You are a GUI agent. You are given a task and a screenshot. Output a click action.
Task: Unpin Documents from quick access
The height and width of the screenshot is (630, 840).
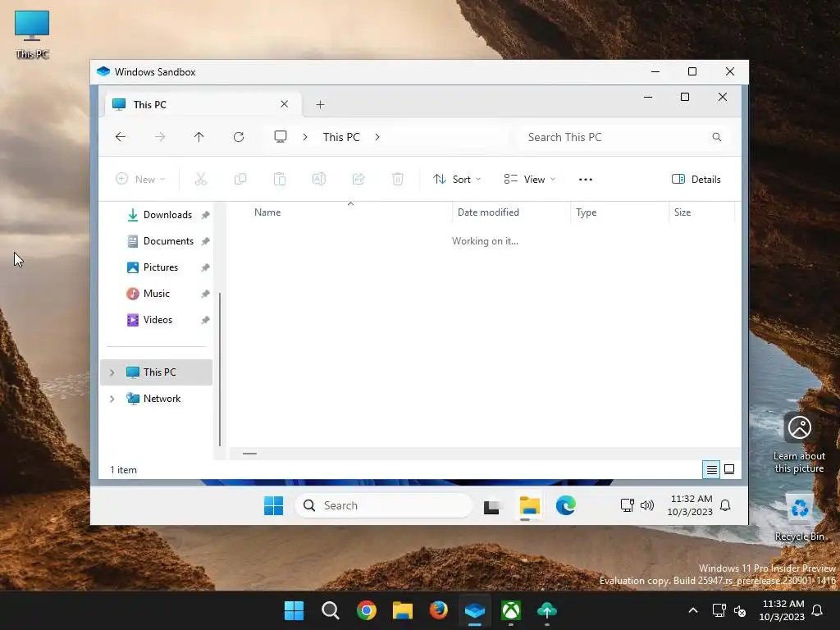click(205, 242)
